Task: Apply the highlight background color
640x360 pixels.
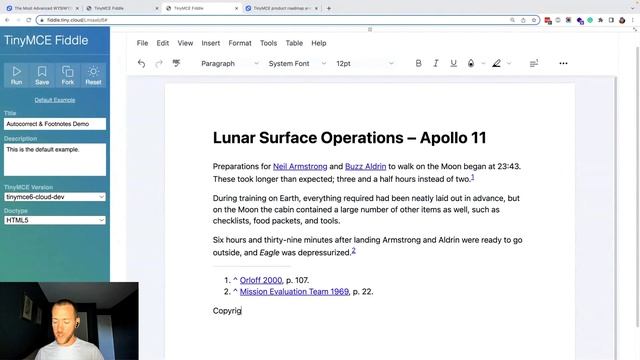Action: tap(496, 63)
